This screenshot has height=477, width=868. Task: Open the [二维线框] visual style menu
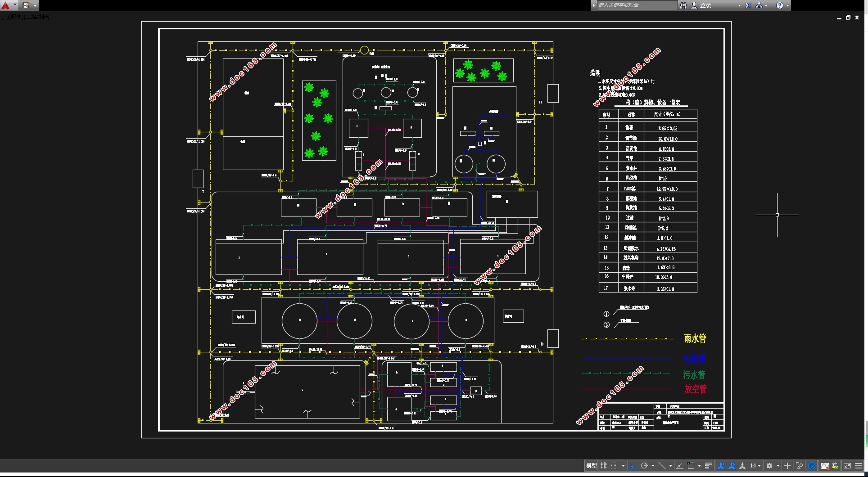[36, 17]
